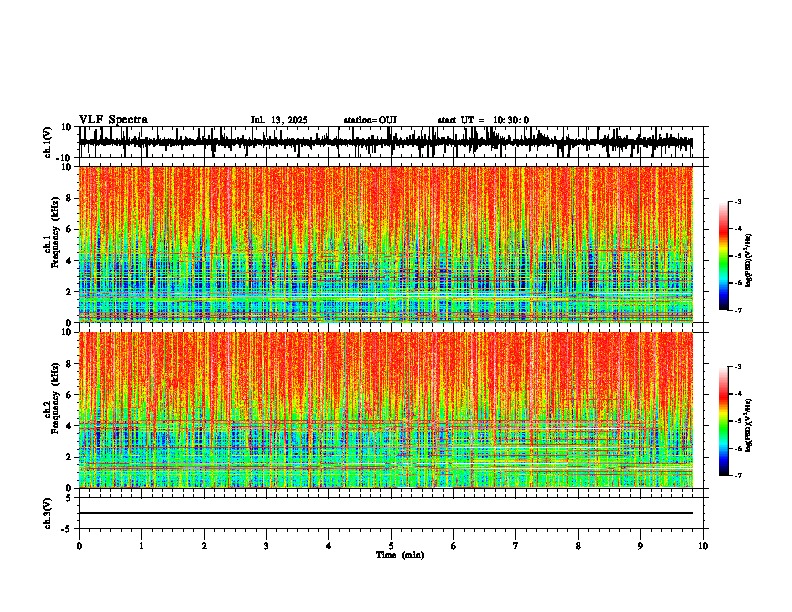
Task: Click the '9' tick on the Time axis
Action: tap(640, 546)
